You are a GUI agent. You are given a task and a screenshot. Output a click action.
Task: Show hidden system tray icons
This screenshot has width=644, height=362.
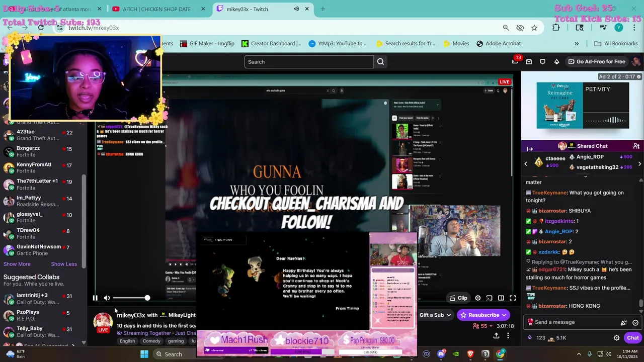click(579, 354)
